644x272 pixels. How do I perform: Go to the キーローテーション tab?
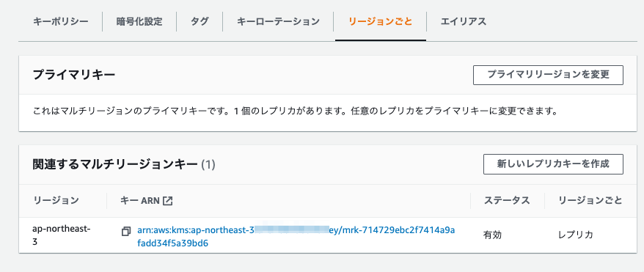click(278, 21)
